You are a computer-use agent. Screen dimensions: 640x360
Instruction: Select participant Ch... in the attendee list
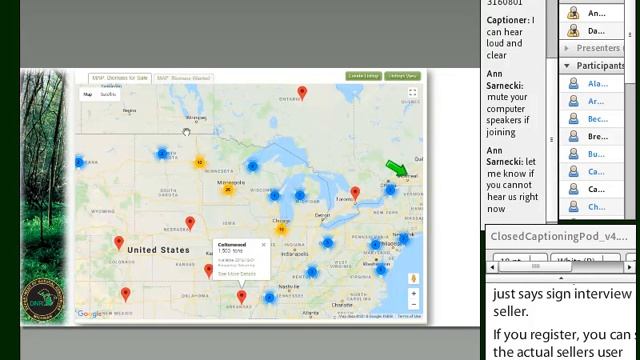pyautogui.click(x=591, y=207)
